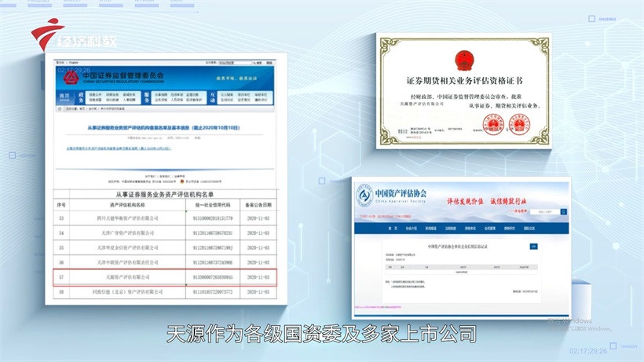Select the cell 同致信德（北京）资产评估有限公司
The height and width of the screenshot is (362, 644).
tap(127, 292)
